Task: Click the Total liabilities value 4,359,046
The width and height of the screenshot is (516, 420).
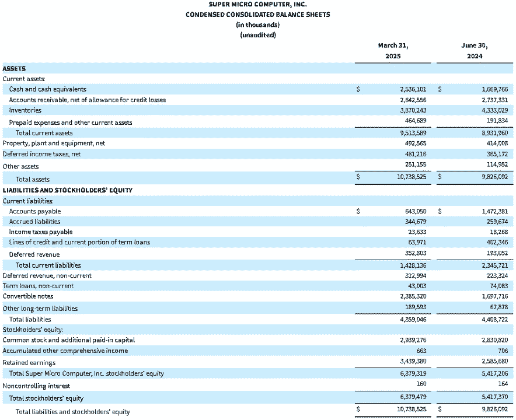Action: click(x=413, y=319)
